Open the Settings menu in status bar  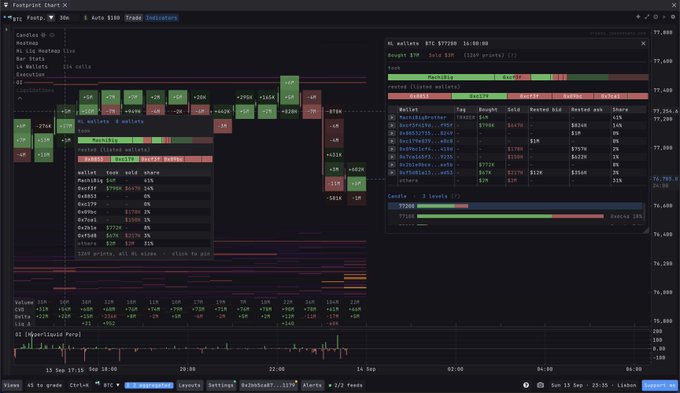point(221,385)
